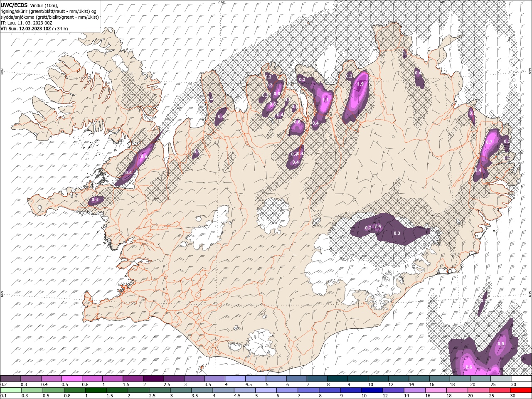Click the 'slydda/snjókoma' legend description line
532x399 pixels.
[49, 17]
